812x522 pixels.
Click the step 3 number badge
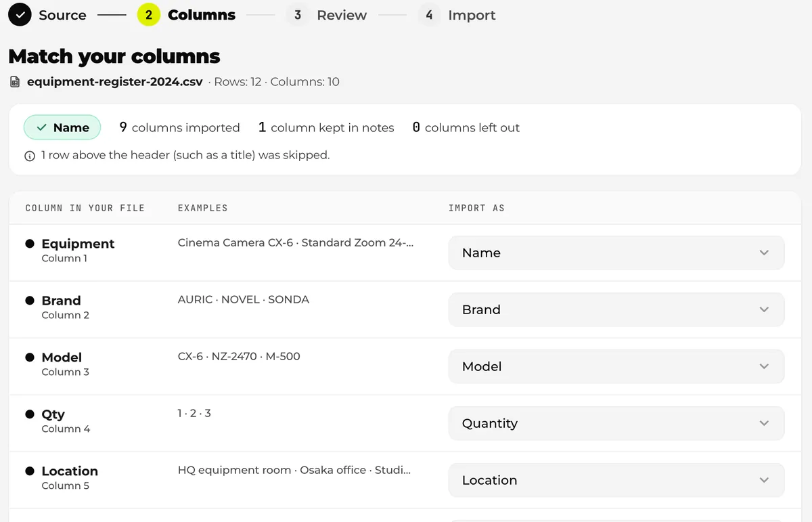[297, 15]
